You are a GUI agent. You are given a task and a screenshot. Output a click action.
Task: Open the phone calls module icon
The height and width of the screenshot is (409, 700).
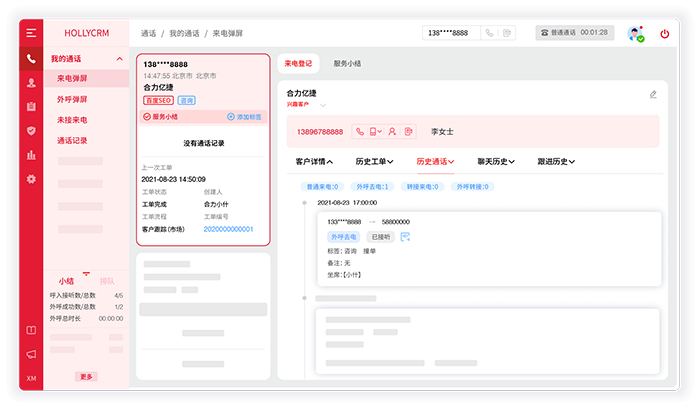(31, 58)
